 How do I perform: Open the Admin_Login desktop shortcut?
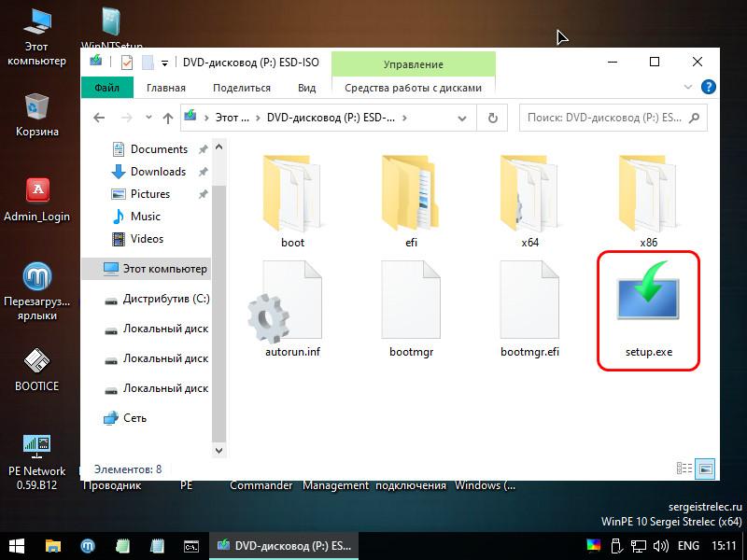click(x=36, y=200)
